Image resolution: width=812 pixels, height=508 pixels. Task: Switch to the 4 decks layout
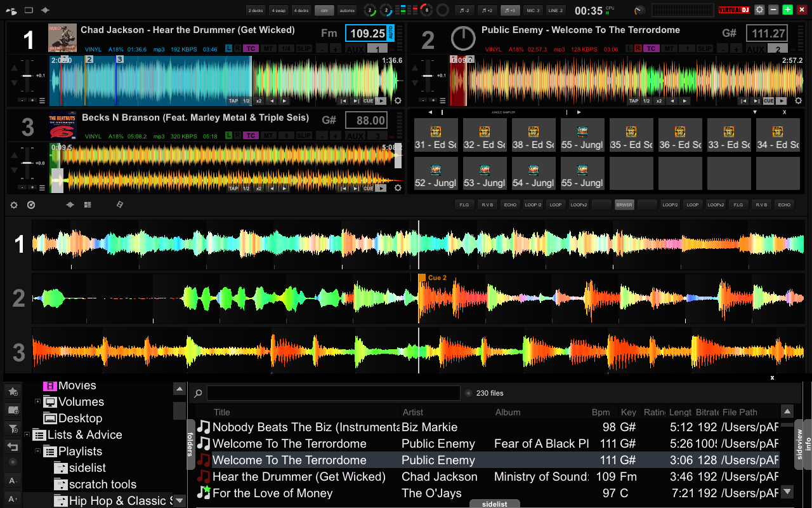301,10
